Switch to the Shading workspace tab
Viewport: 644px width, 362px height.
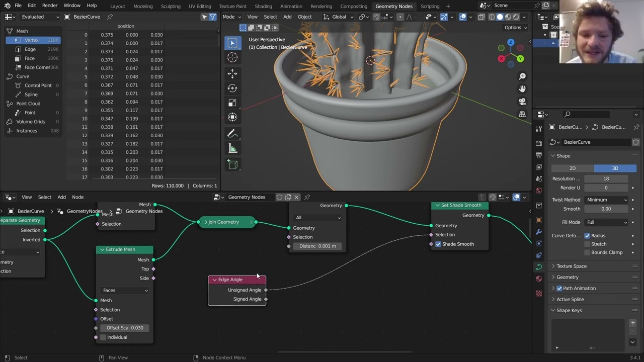(x=263, y=6)
